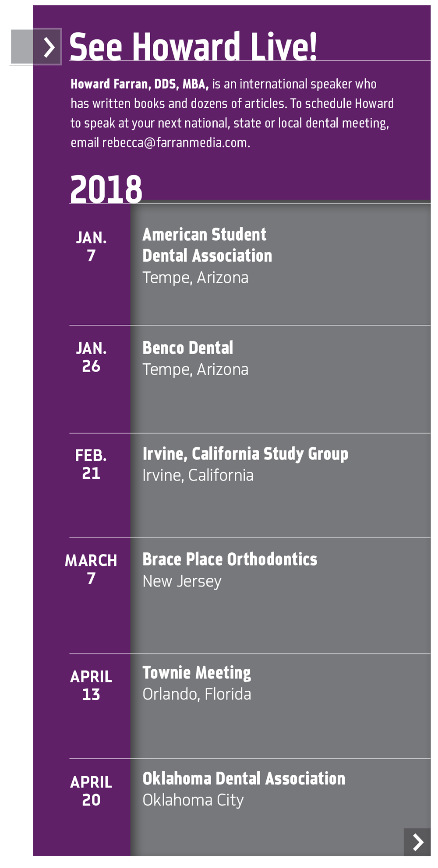Click the Orlando, Florida location text
This screenshot has width=438, height=868.
[197, 694]
